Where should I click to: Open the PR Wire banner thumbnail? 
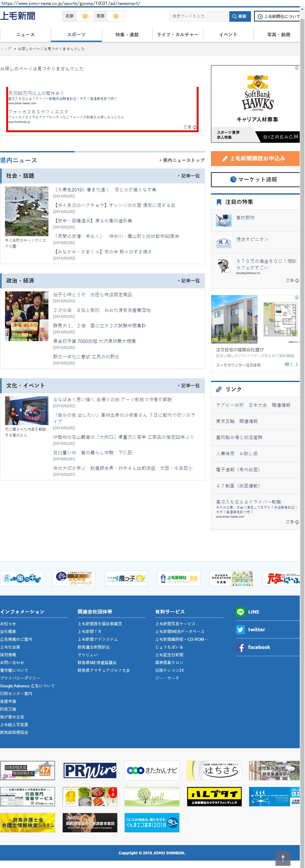tap(90, 771)
